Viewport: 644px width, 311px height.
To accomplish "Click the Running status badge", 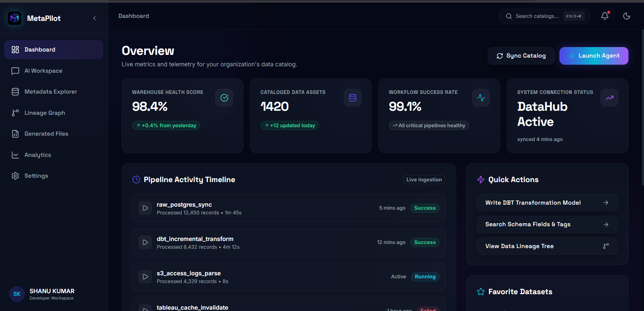I will click(425, 277).
